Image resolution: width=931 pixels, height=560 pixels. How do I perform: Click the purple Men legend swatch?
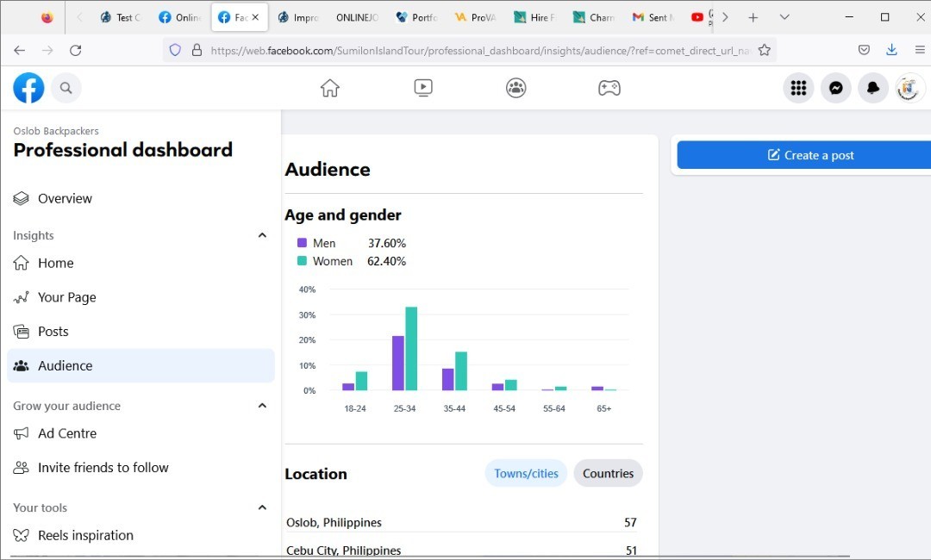tap(302, 243)
